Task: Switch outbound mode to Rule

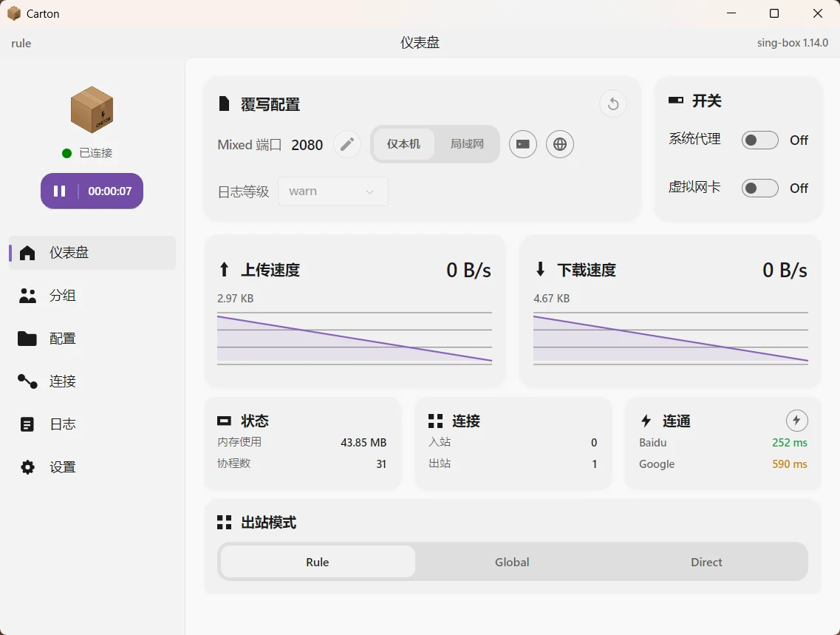Action: (x=318, y=562)
